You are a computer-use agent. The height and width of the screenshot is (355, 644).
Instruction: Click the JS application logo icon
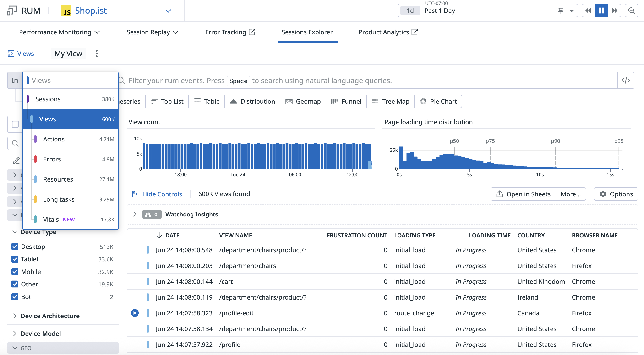[66, 11]
